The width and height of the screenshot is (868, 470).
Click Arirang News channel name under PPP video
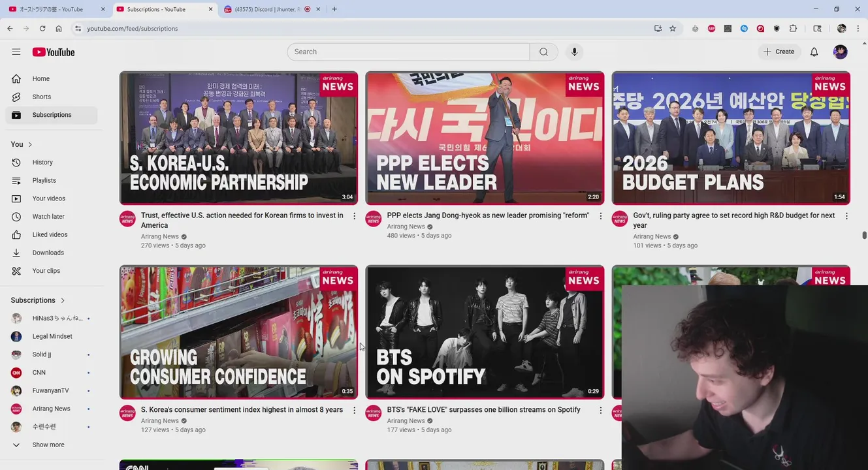(406, 227)
